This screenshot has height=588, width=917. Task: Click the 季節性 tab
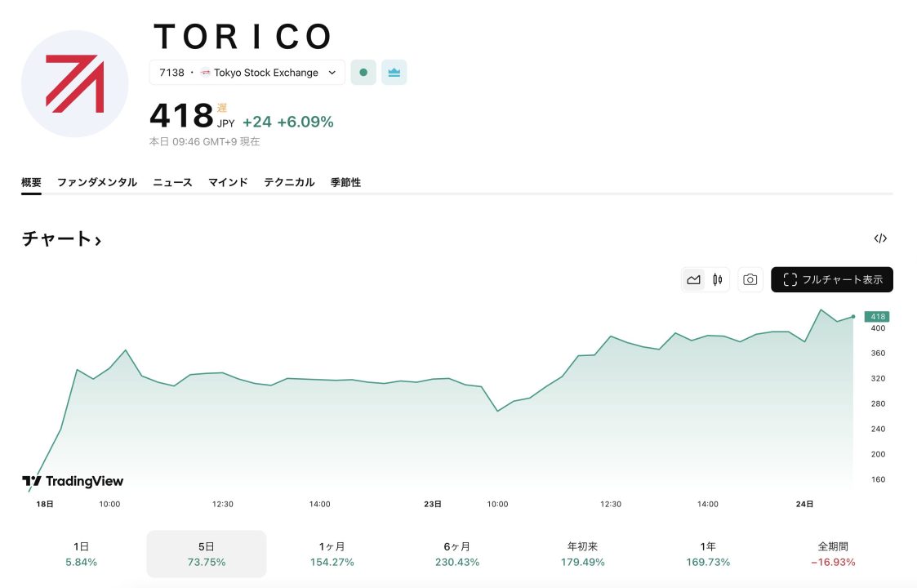(x=345, y=182)
